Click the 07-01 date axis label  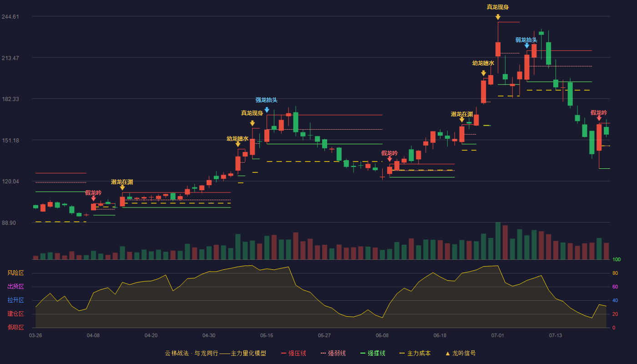pos(498,335)
